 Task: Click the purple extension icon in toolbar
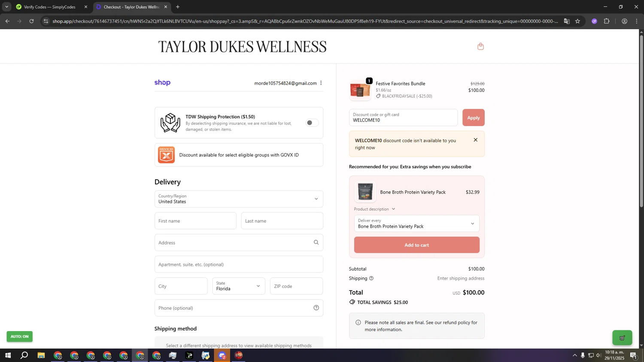coord(594,21)
